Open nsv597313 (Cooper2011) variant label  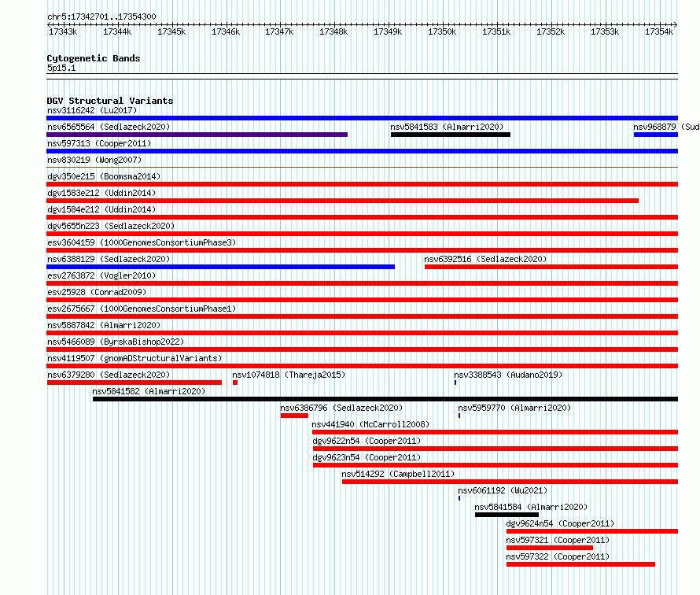(x=99, y=143)
